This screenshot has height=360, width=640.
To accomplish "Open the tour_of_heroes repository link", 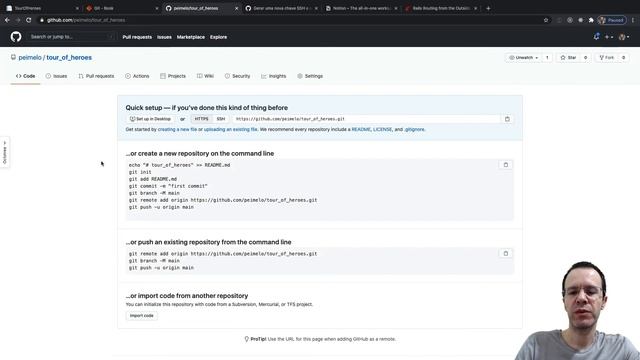I will [69, 58].
